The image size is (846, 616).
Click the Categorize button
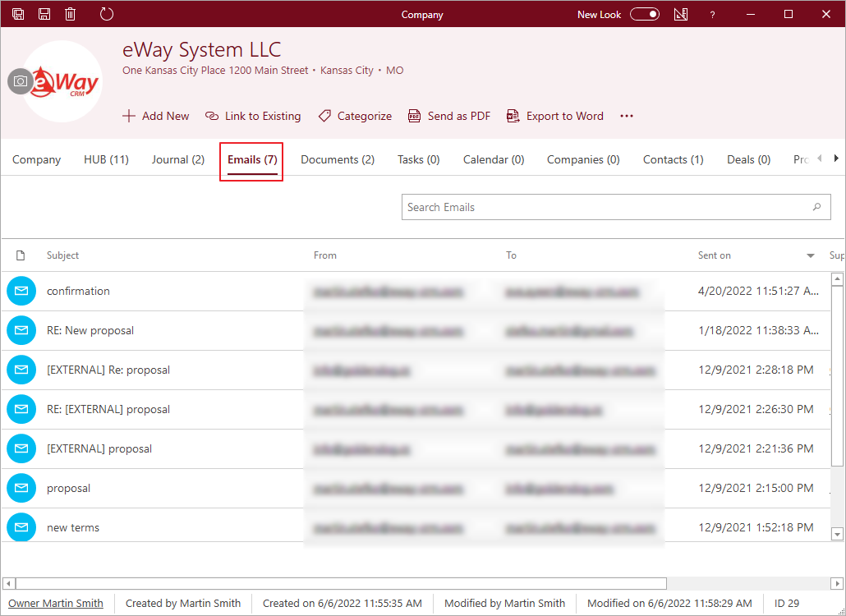pyautogui.click(x=355, y=116)
